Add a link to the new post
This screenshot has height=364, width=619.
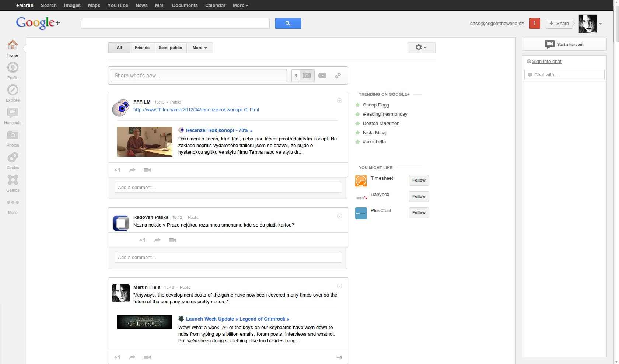[338, 76]
